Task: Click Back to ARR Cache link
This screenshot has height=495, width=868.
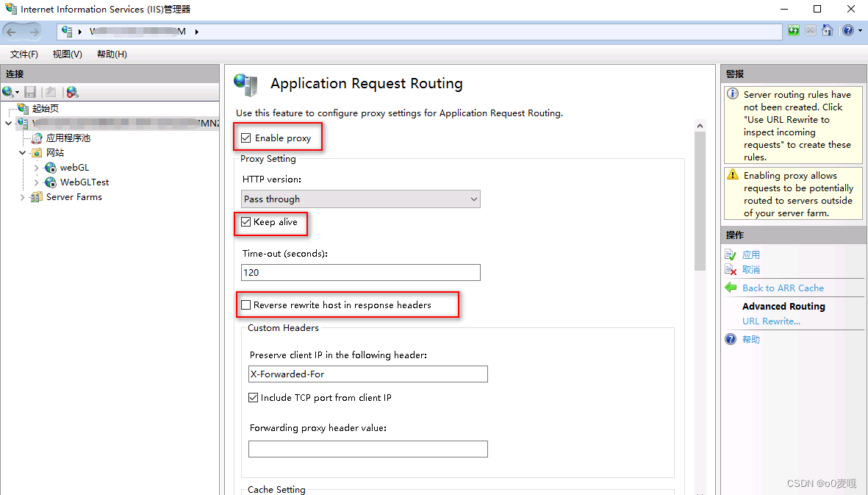Action: click(783, 288)
